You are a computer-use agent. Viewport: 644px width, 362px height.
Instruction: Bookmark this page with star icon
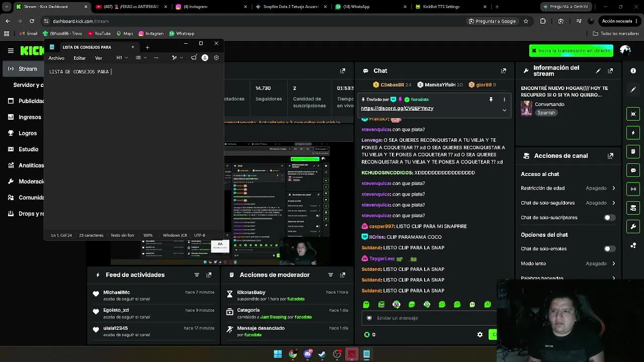526,21
